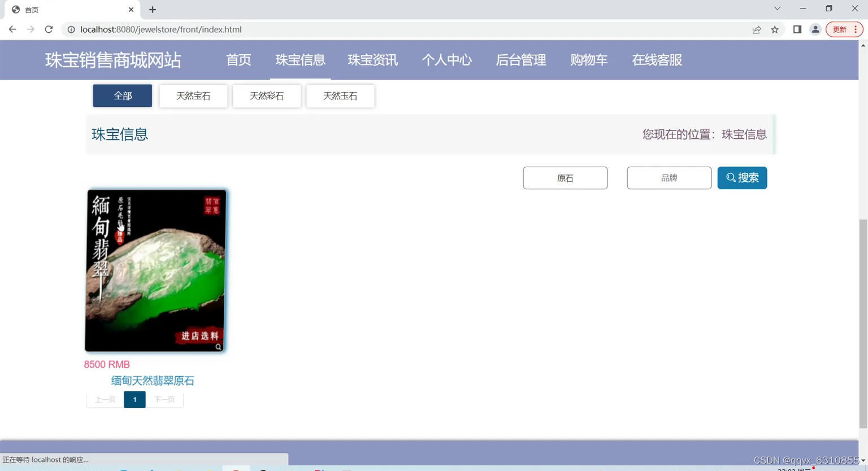The width and height of the screenshot is (868, 471).
Task: Select the 首页 browser tab
Action: [68, 9]
